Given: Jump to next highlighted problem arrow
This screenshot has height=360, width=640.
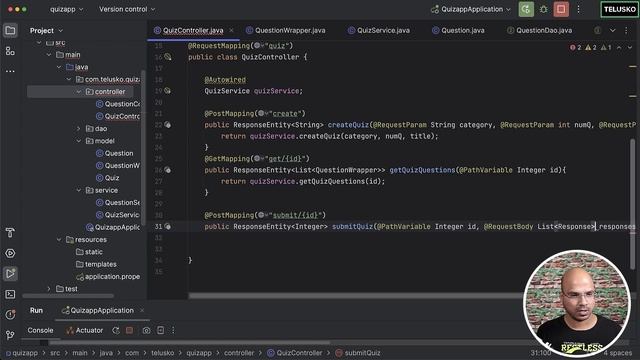Looking at the screenshot, I should [630, 48].
